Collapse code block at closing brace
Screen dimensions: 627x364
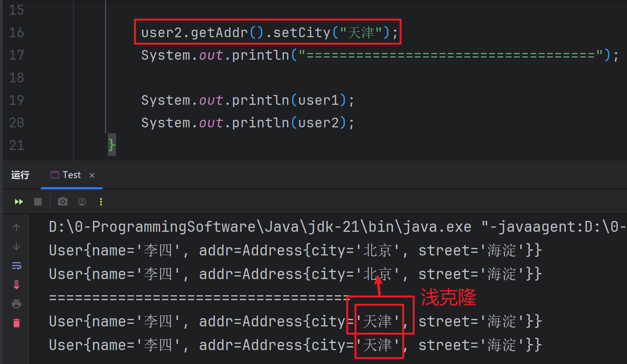(x=112, y=145)
